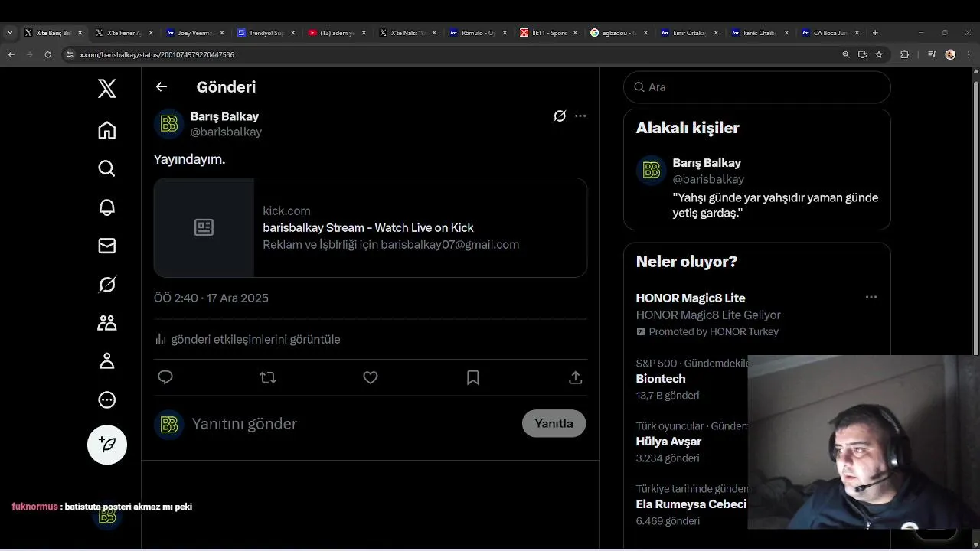Click the kick.com card thumbnail placeholder
This screenshot has width=980, height=551.
[204, 227]
